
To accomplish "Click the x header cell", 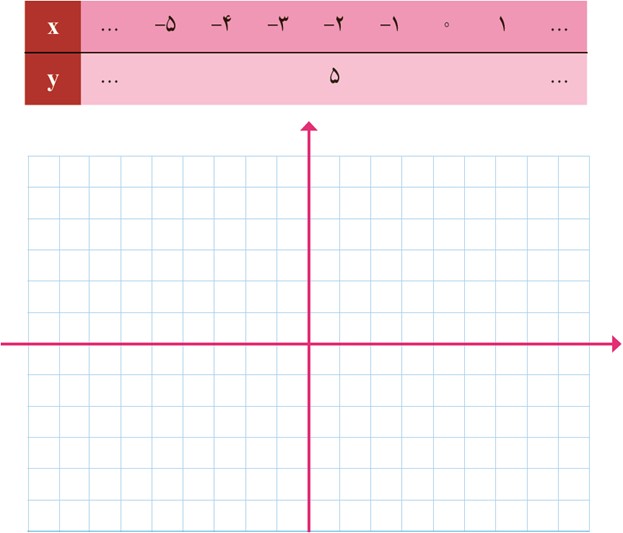I will point(53,26).
